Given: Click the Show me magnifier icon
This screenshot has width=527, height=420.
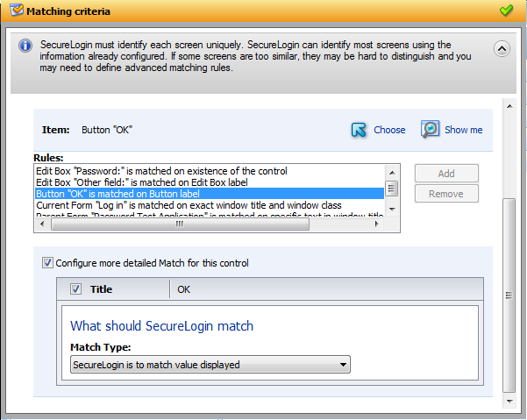Looking at the screenshot, I should click(430, 130).
